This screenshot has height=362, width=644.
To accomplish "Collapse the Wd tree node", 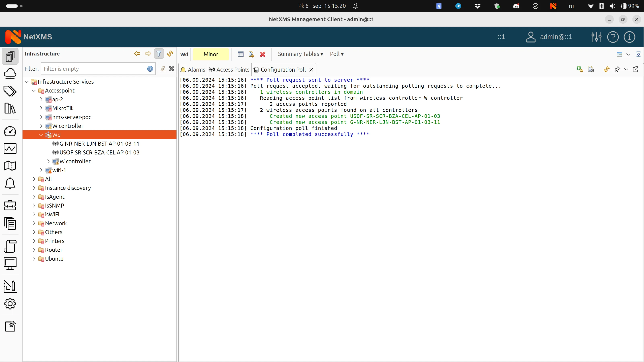I will (41, 135).
